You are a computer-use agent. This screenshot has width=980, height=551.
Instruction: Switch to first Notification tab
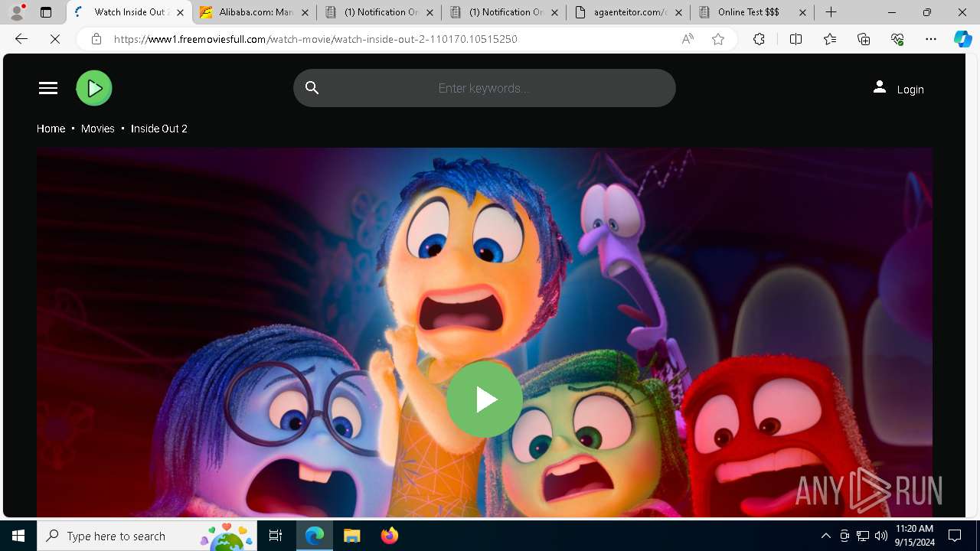[x=378, y=12]
